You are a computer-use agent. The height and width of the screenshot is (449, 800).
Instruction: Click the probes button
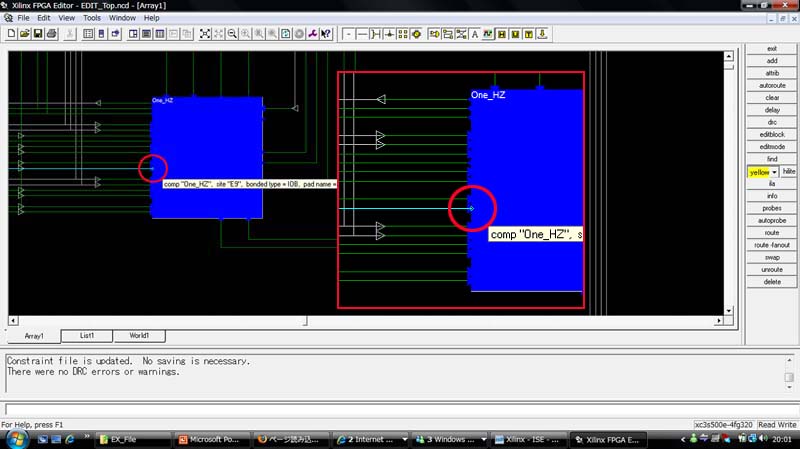pyautogui.click(x=772, y=208)
